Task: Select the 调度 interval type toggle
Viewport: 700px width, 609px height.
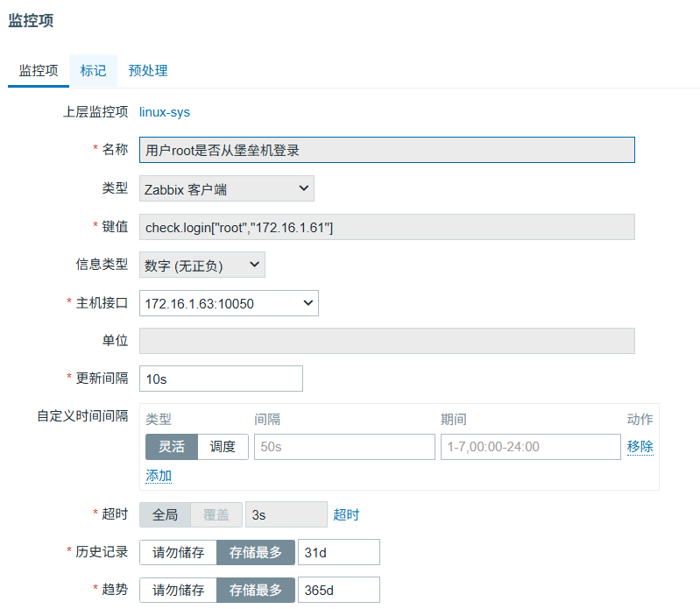Action: point(223,447)
